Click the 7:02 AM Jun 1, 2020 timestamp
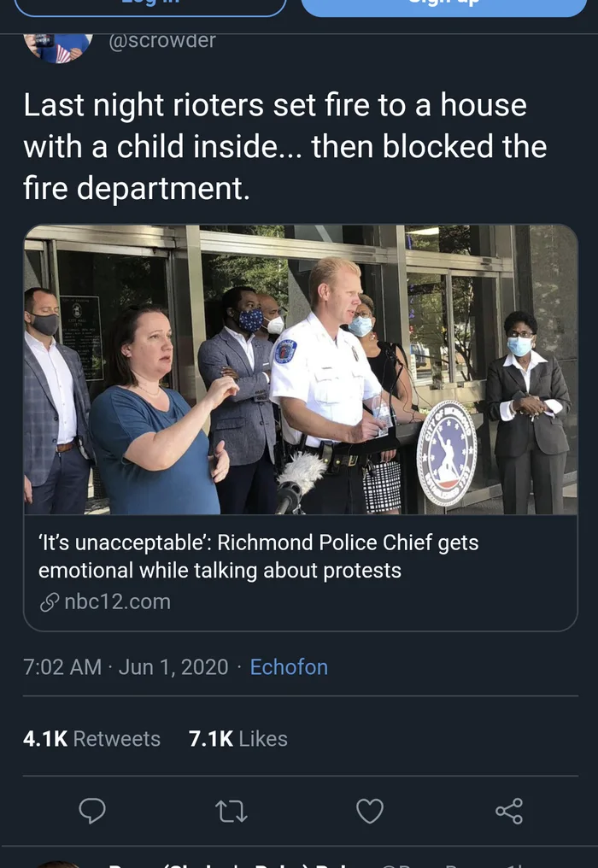This screenshot has width=598, height=868. [126, 666]
